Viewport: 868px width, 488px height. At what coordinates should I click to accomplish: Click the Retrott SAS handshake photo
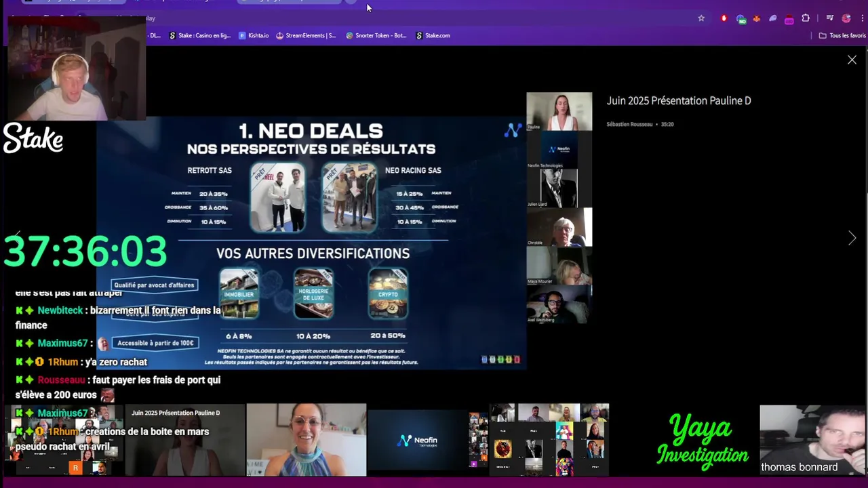click(277, 197)
